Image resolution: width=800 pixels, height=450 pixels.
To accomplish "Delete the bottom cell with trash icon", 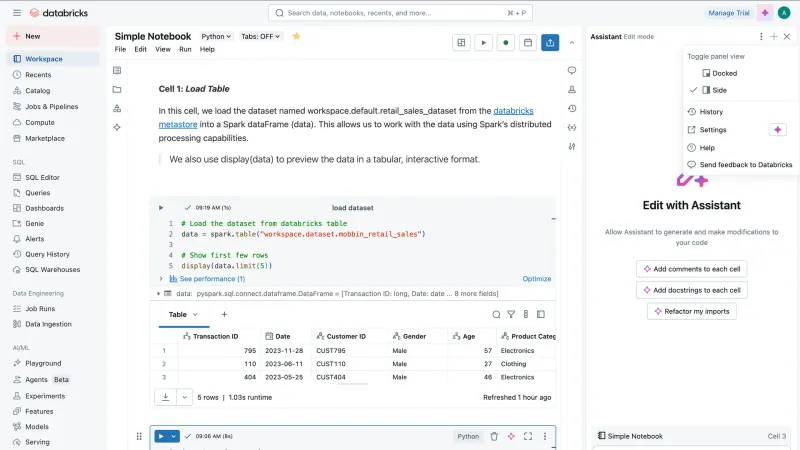I will coord(494,436).
